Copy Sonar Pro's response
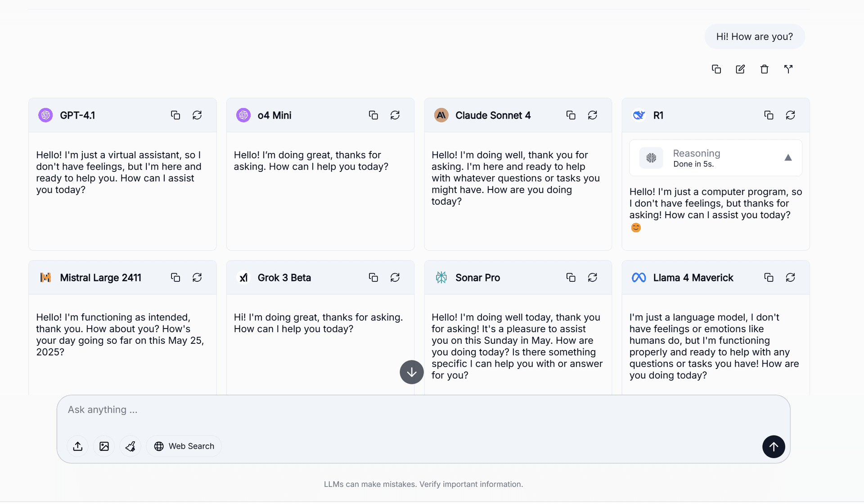The height and width of the screenshot is (504, 864). point(571,277)
